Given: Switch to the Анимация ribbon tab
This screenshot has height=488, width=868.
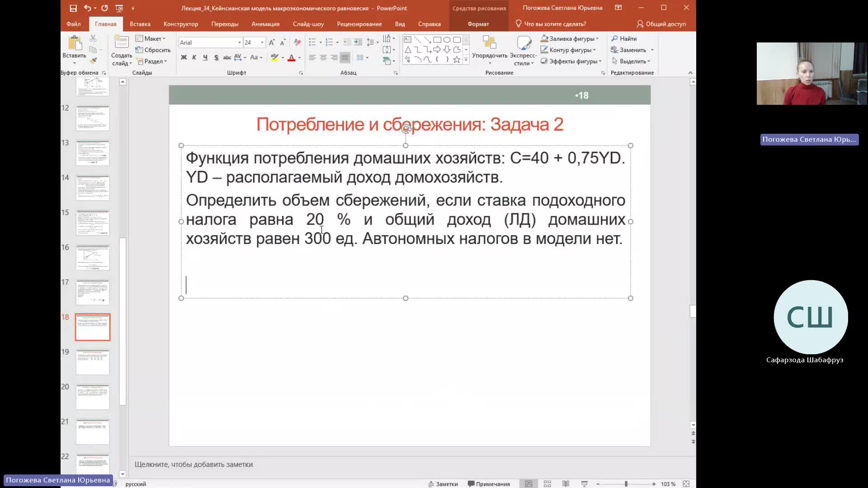Looking at the screenshot, I should 265,24.
